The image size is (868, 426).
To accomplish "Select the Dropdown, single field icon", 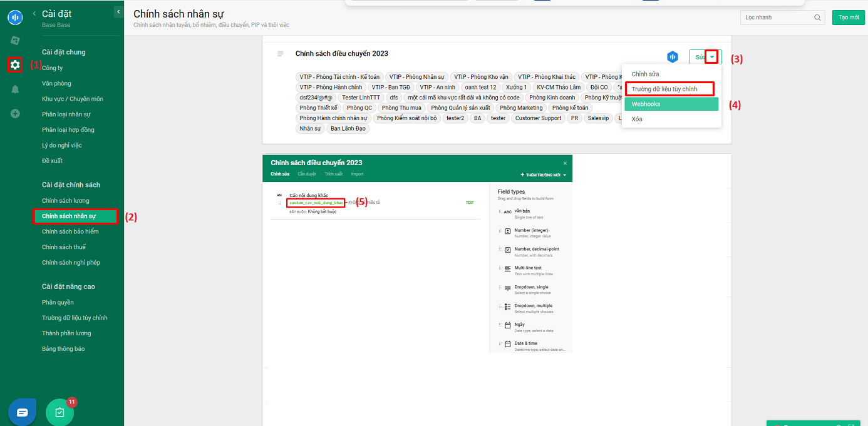I will 507,288.
